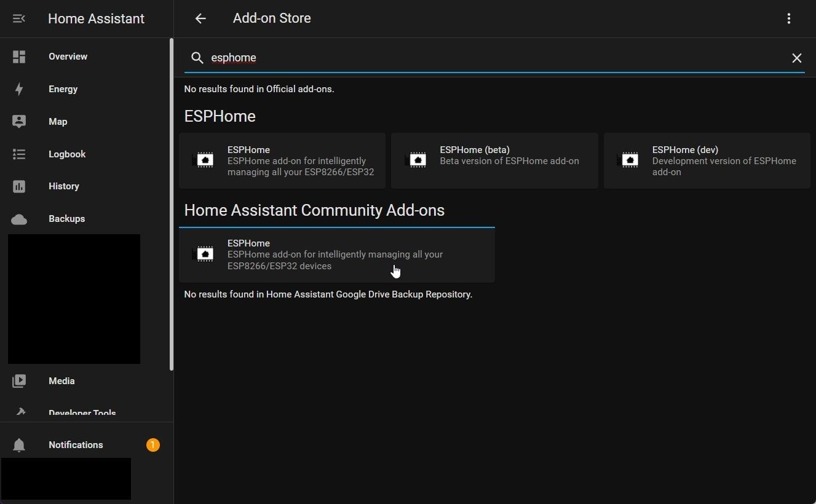Click the esphome search input field
The image size is (816, 504).
point(492,58)
